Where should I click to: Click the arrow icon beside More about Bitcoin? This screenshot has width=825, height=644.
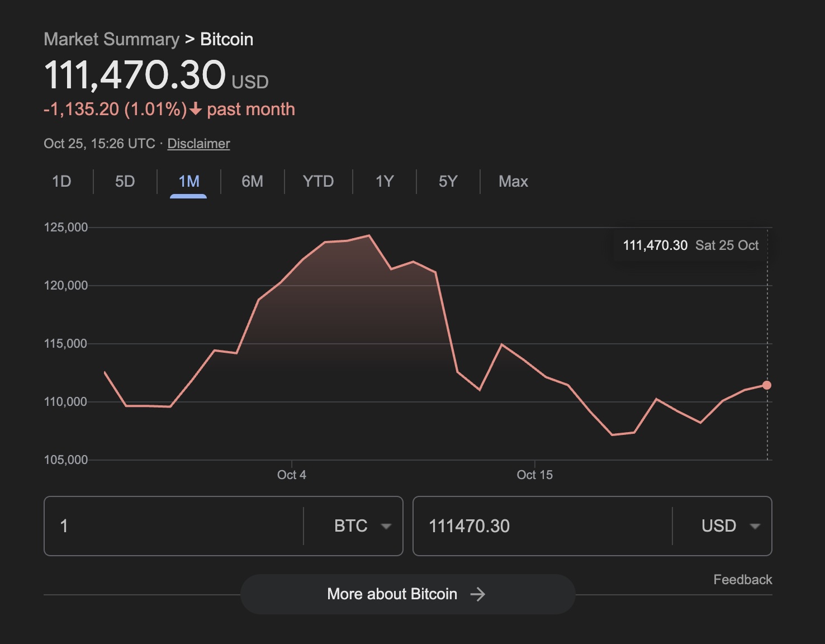[478, 594]
